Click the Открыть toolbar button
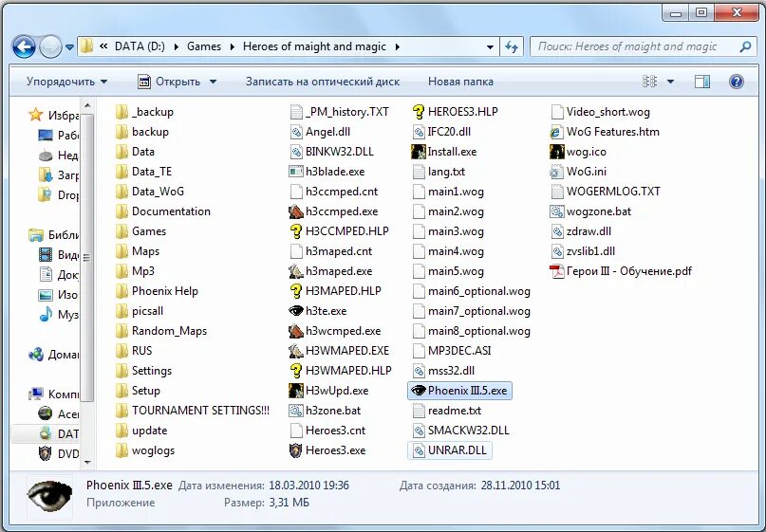 point(169,82)
